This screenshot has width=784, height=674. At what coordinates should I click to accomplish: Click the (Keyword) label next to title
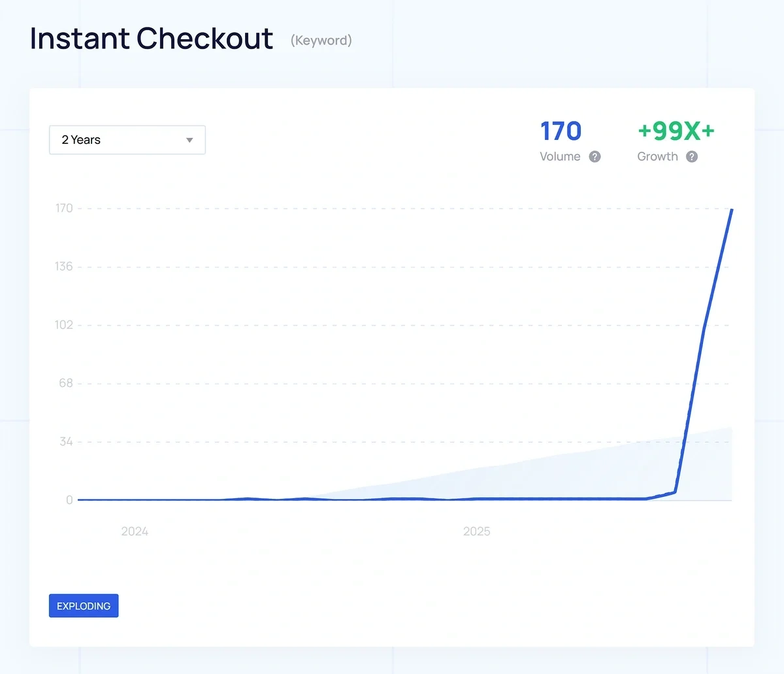pyautogui.click(x=321, y=41)
